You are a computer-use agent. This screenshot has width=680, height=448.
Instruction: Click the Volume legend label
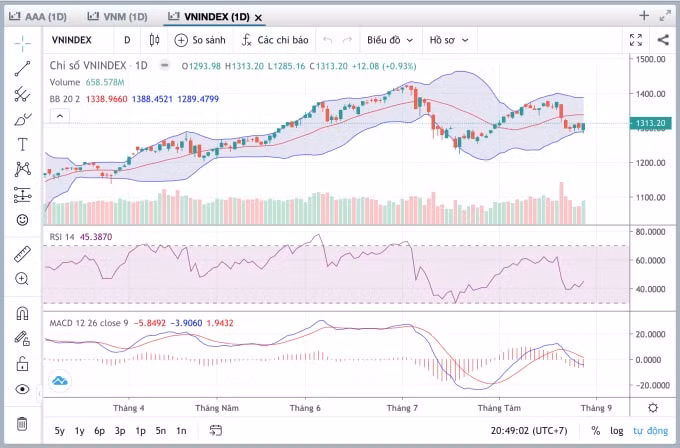[65, 82]
